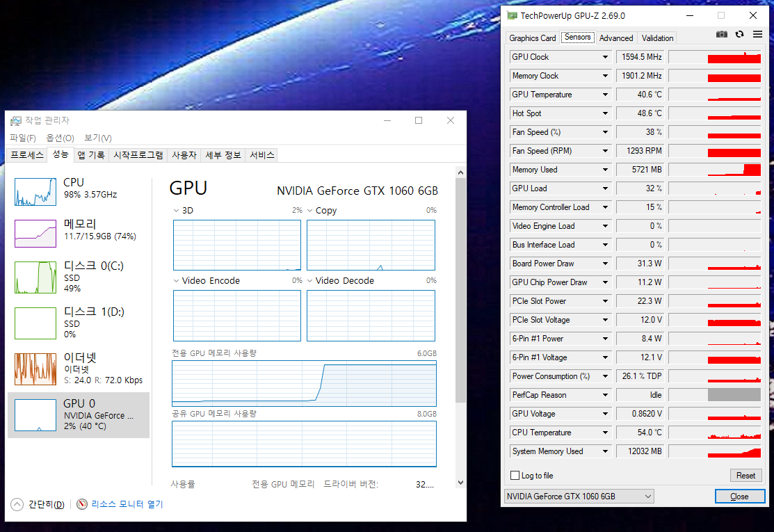Image resolution: width=774 pixels, height=532 pixels.
Task: Open the CPU Temperature sensor dropdown
Action: (605, 433)
